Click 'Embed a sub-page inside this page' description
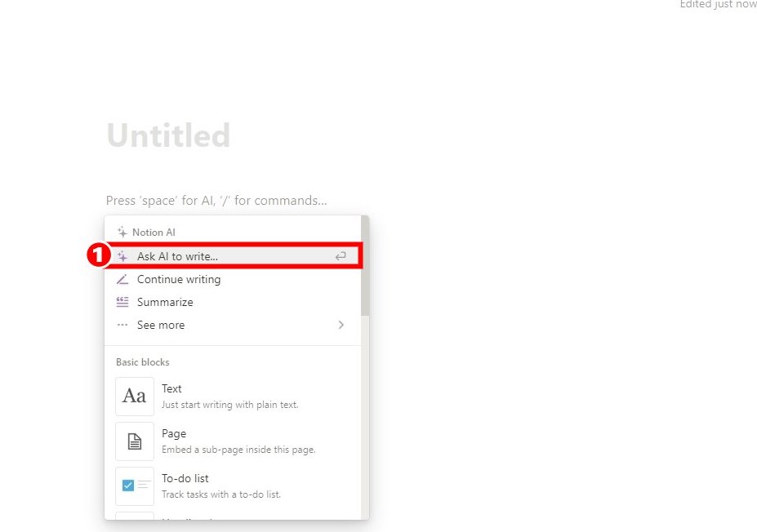 pos(238,450)
